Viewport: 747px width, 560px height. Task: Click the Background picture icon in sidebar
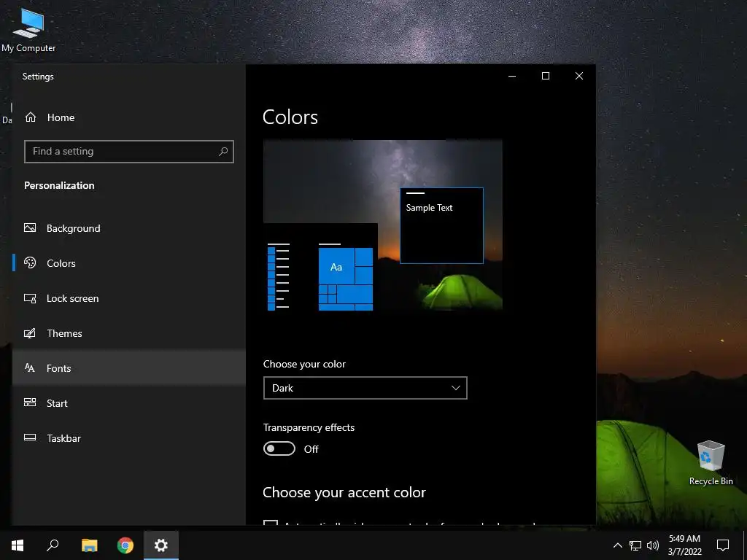(30, 227)
